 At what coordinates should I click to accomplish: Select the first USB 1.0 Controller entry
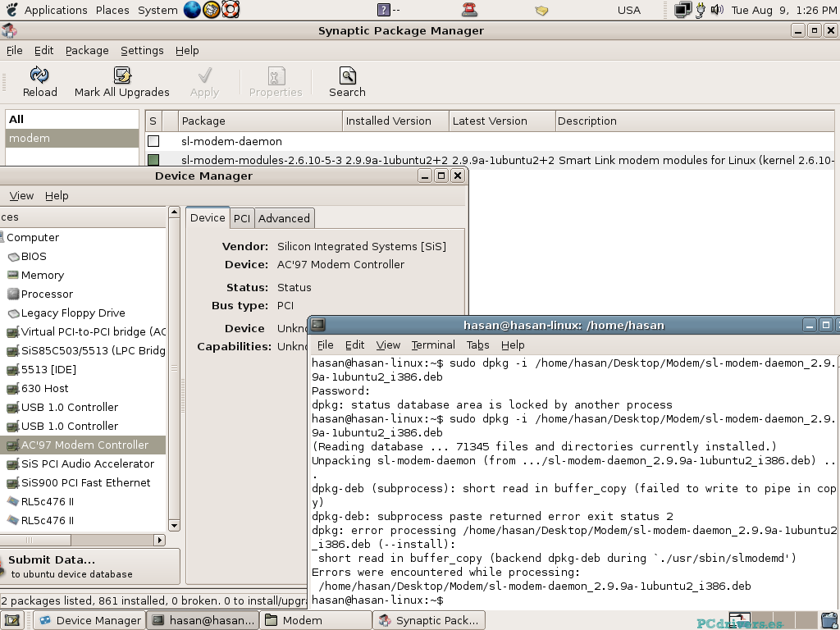pyautogui.click(x=69, y=407)
